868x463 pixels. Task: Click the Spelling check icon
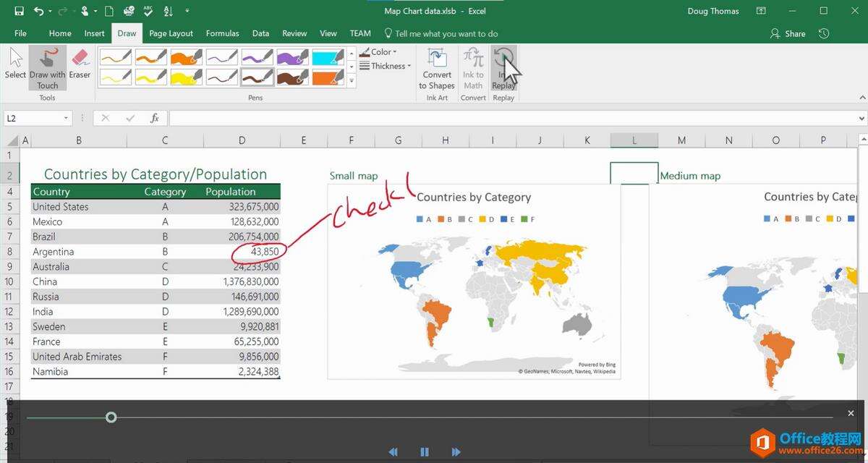(147, 10)
